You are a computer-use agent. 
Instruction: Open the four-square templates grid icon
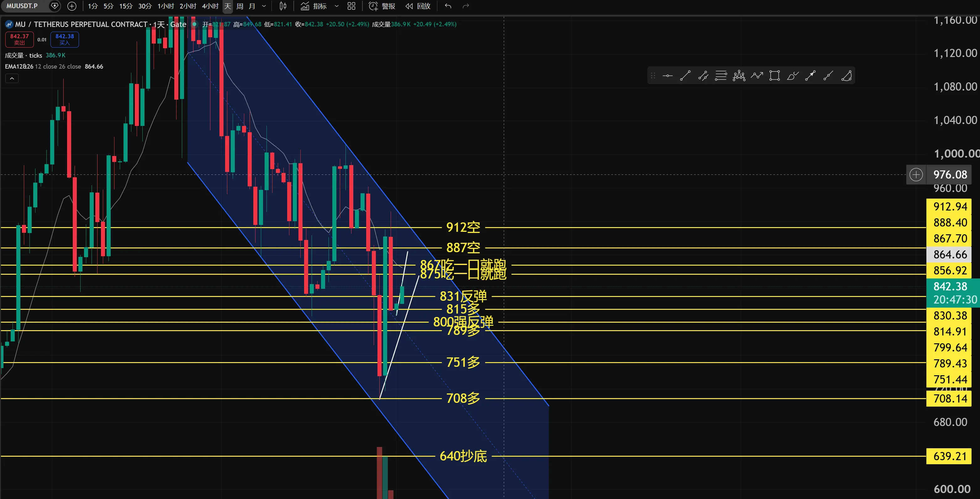point(351,6)
